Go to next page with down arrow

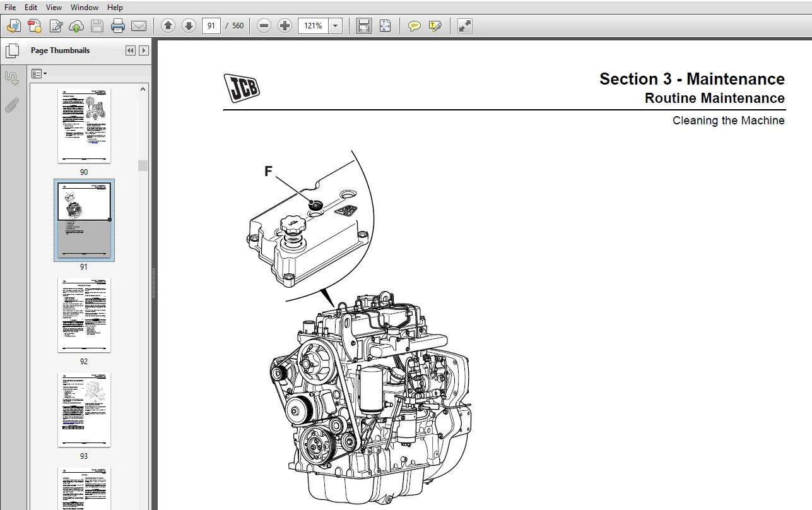point(189,26)
